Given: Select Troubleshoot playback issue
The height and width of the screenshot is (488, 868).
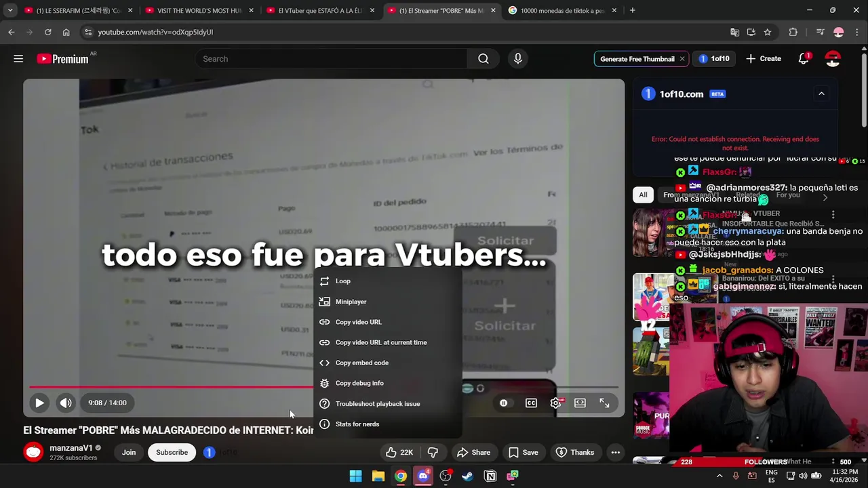Looking at the screenshot, I should pyautogui.click(x=388, y=403).
